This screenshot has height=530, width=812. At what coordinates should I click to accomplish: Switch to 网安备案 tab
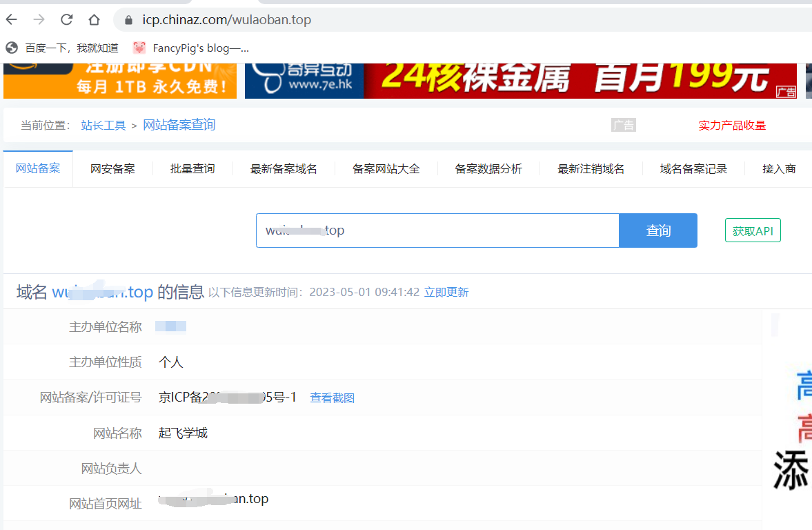pyautogui.click(x=112, y=169)
